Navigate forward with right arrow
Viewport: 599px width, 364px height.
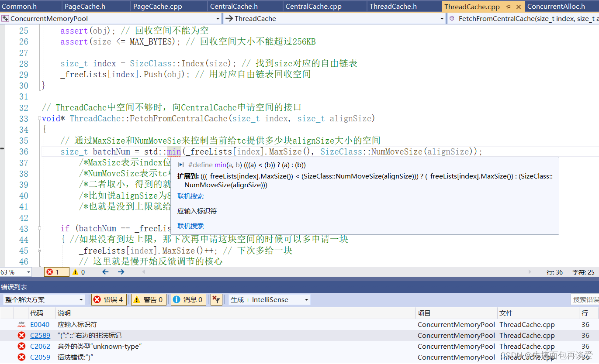click(x=121, y=272)
